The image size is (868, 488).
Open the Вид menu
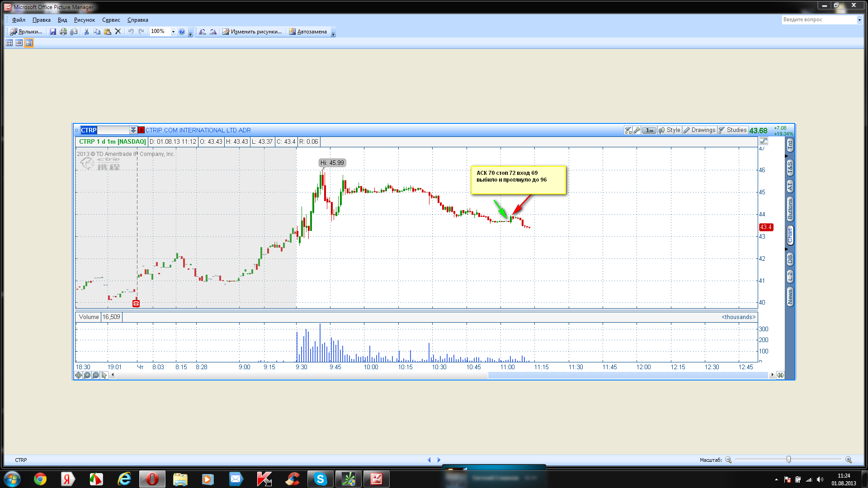[x=62, y=20]
